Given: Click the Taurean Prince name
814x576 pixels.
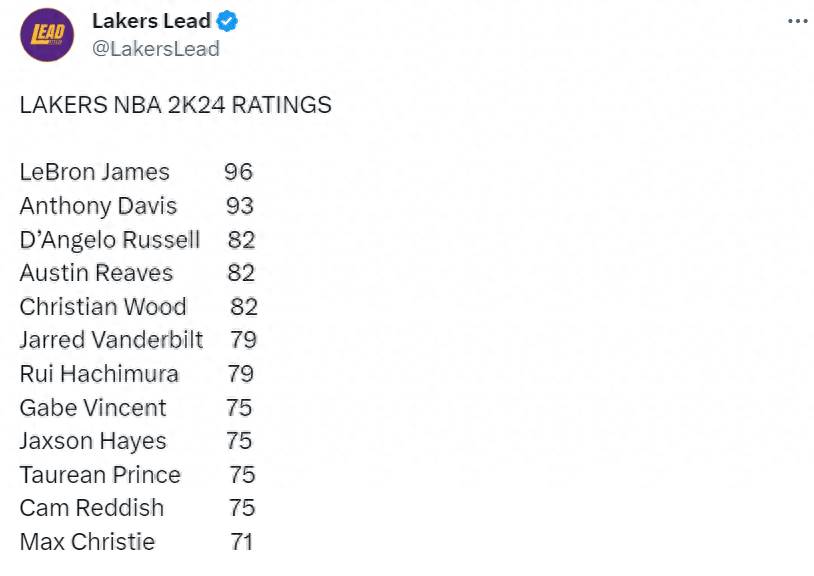Looking at the screenshot, I should coord(100,475).
